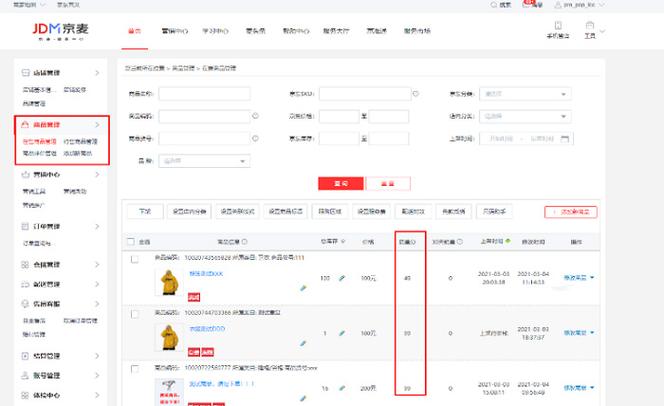Screen dimensions: 664x406
Task: Click 待售商品管理 link in sidebar
Action: click(x=80, y=141)
